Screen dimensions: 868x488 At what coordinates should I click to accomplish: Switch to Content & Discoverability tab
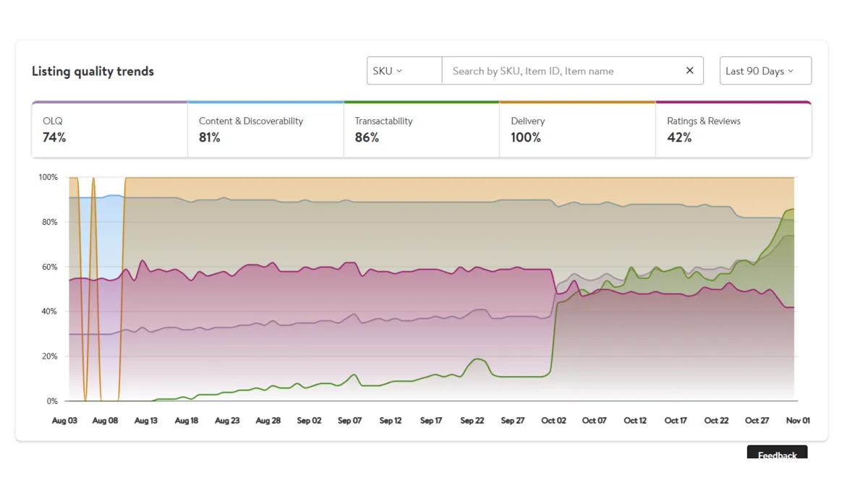(x=265, y=130)
